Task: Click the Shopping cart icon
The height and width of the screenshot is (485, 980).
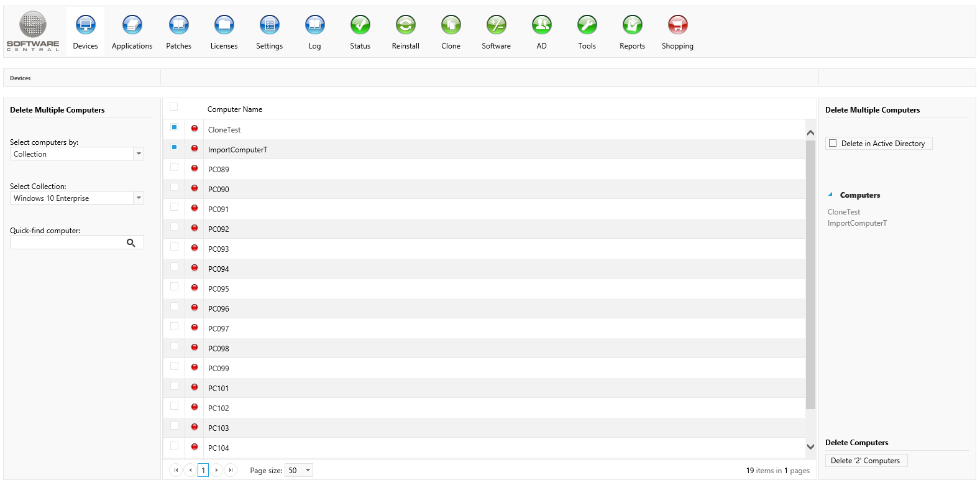Action: click(x=677, y=25)
